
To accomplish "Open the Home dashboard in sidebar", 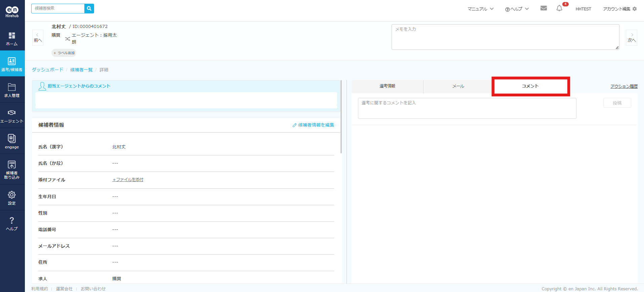I will (x=12, y=39).
